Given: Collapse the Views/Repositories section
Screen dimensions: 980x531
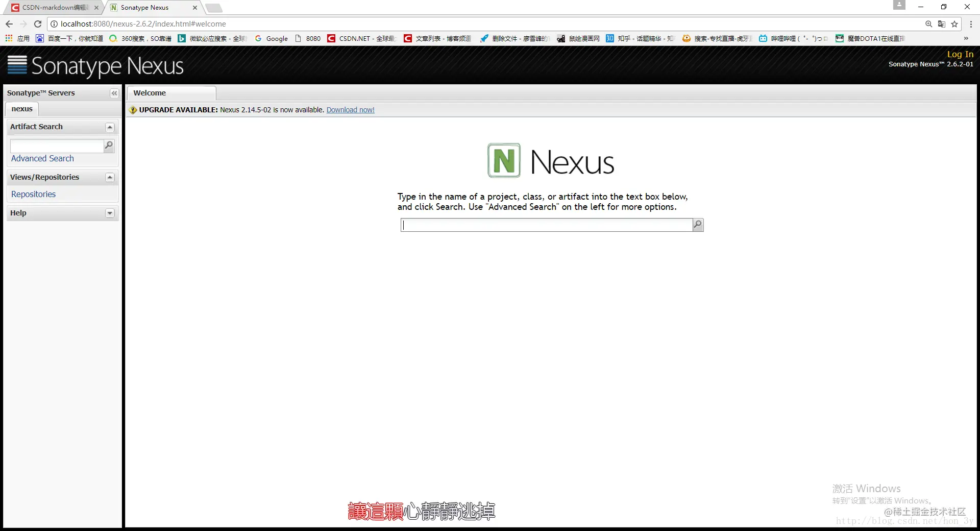Looking at the screenshot, I should [110, 178].
